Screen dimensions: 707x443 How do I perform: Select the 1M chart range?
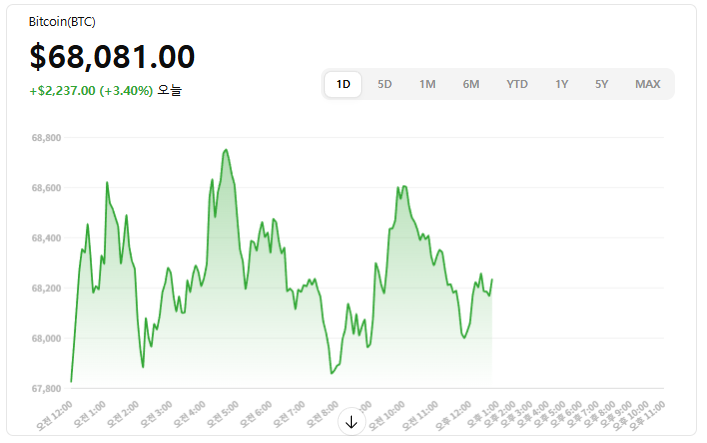[427, 84]
